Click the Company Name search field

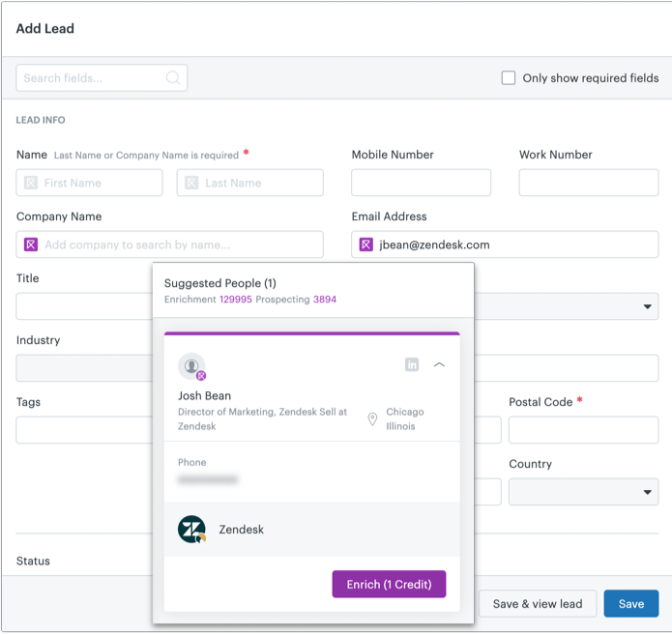pos(170,245)
